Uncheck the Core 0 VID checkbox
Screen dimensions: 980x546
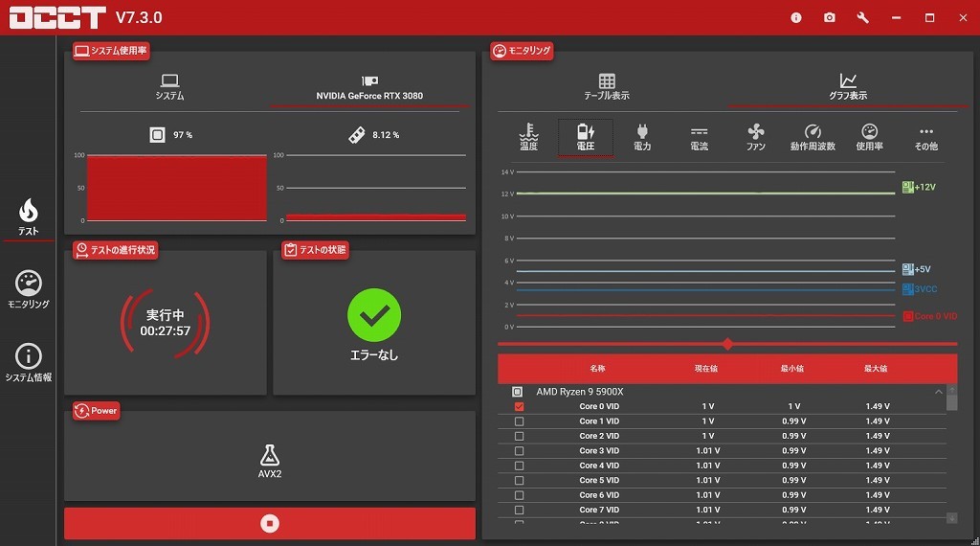pyautogui.click(x=519, y=406)
